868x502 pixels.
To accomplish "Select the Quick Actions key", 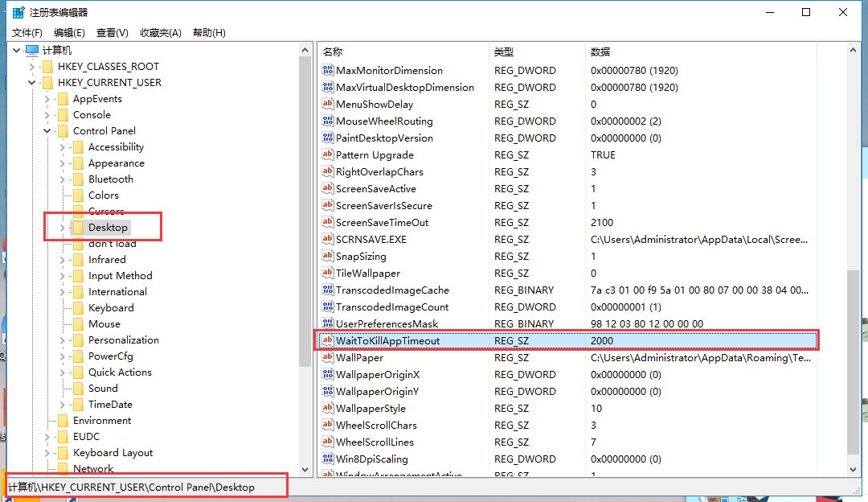I will pyautogui.click(x=120, y=372).
